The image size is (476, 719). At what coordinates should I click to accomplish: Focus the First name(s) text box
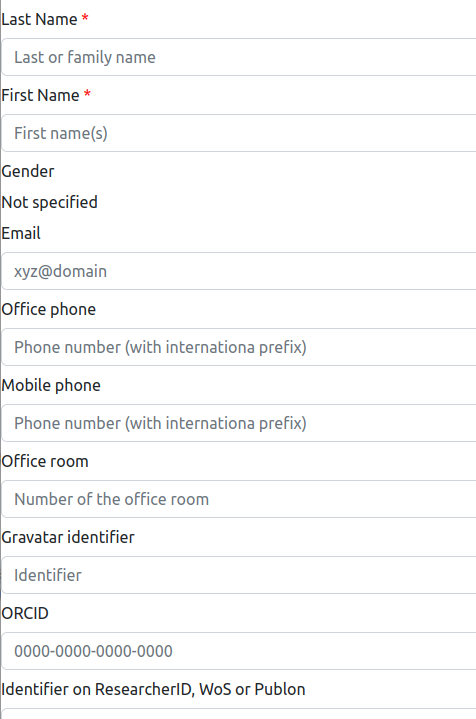pos(239,133)
